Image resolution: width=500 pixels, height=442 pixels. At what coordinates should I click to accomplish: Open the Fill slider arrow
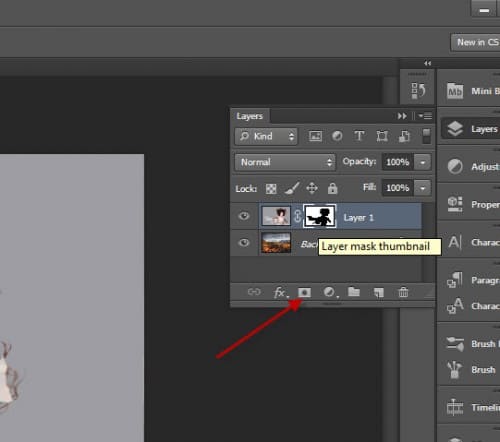(x=422, y=188)
